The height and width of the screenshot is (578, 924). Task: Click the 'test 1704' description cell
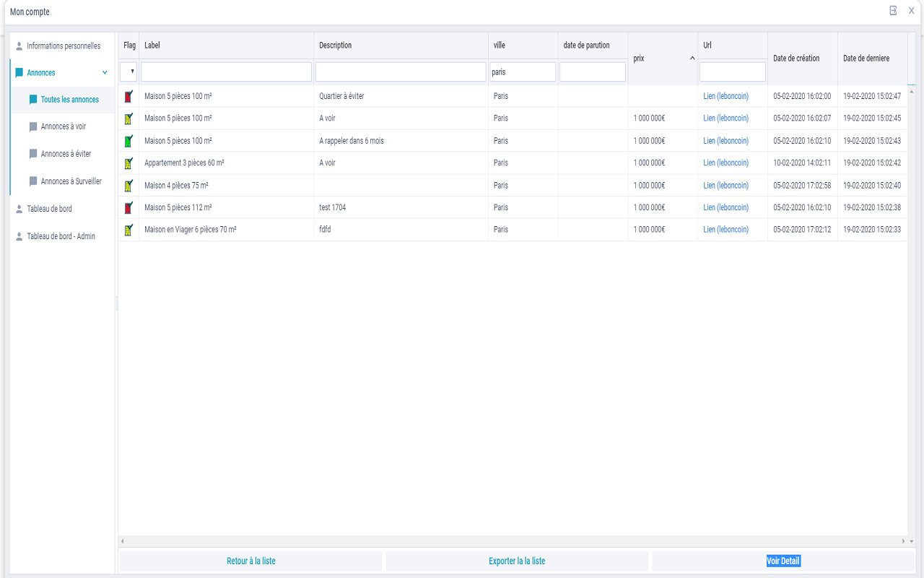tap(401, 208)
